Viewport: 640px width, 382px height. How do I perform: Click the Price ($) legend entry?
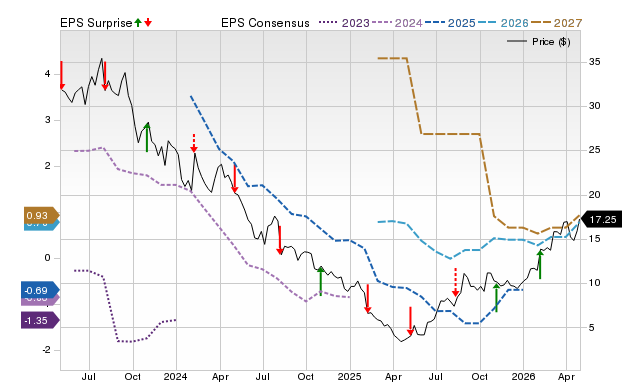(x=539, y=42)
